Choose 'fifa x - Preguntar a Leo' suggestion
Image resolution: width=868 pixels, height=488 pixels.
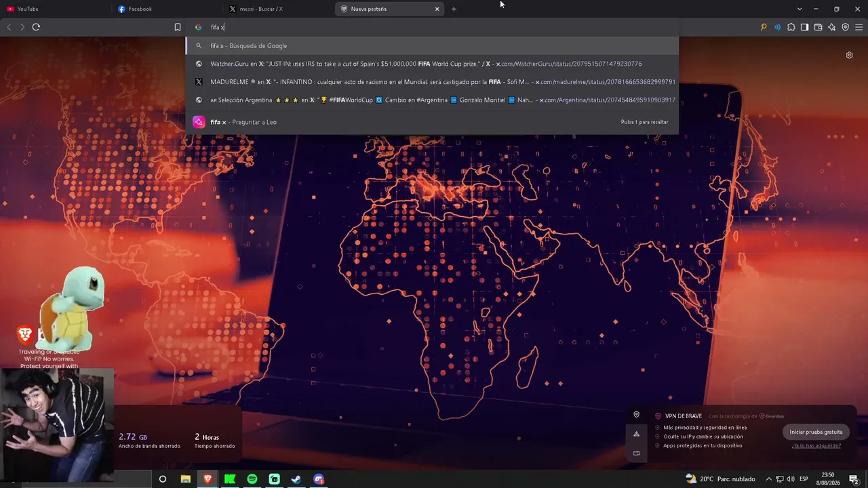[433, 122]
